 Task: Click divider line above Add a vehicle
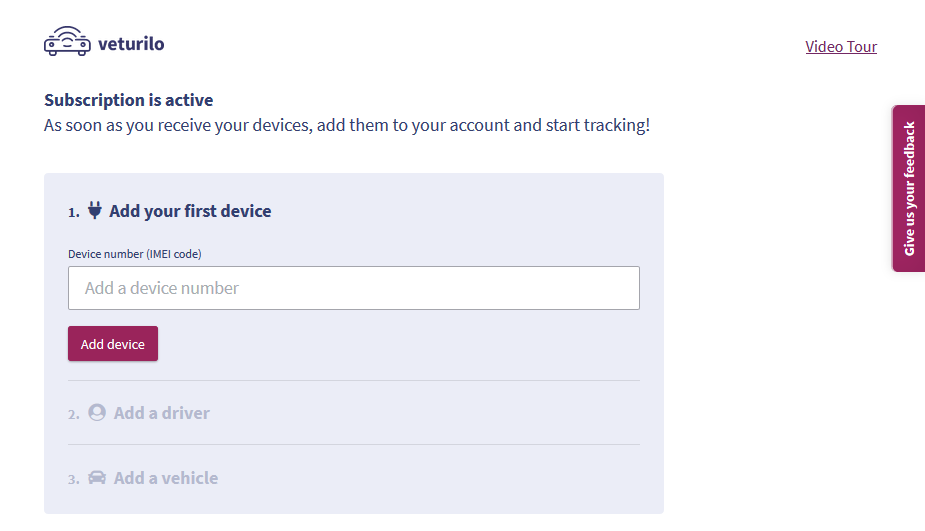(x=354, y=444)
